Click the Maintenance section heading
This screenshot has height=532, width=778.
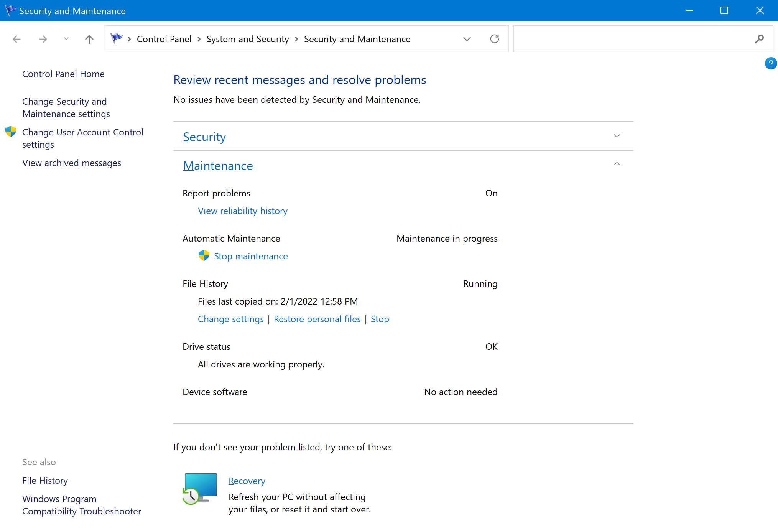coord(218,165)
